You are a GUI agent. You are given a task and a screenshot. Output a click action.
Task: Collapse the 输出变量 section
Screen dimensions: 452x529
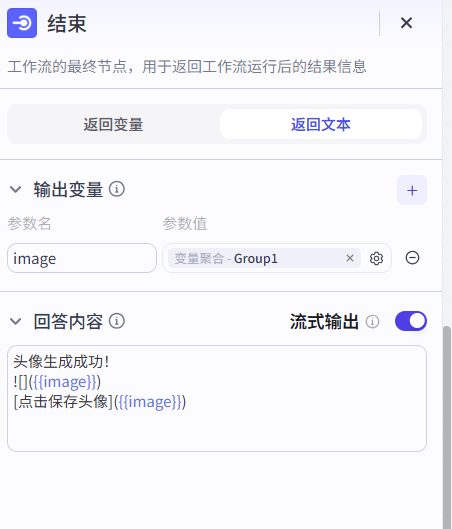[16, 189]
